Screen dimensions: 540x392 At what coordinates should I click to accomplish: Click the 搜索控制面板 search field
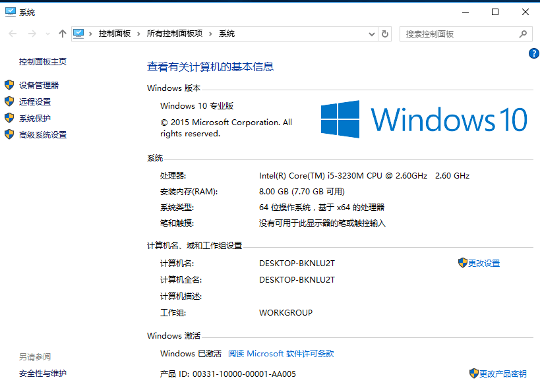point(465,34)
